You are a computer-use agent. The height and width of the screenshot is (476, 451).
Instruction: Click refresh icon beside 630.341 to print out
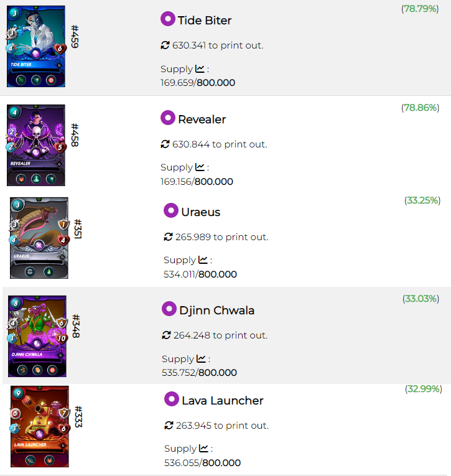165,45
